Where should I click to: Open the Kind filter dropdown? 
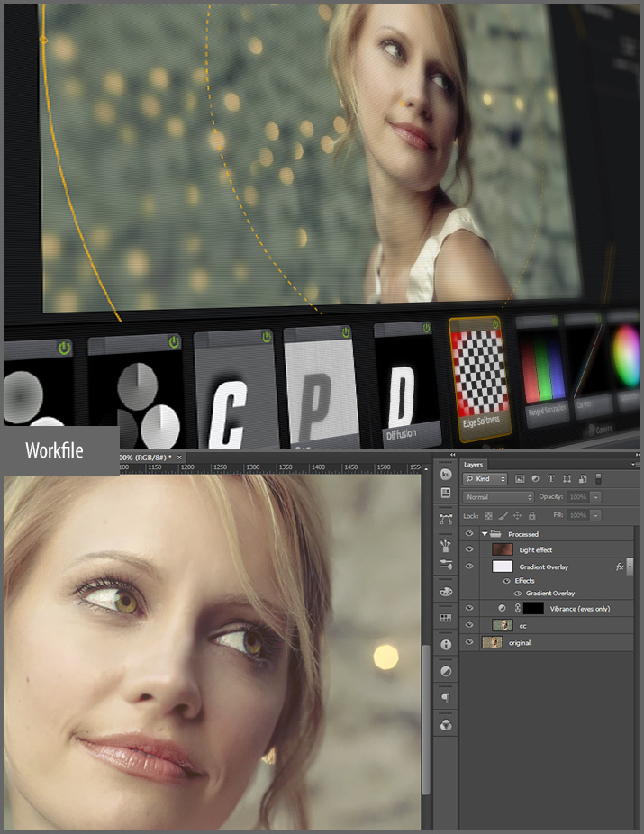pyautogui.click(x=485, y=479)
